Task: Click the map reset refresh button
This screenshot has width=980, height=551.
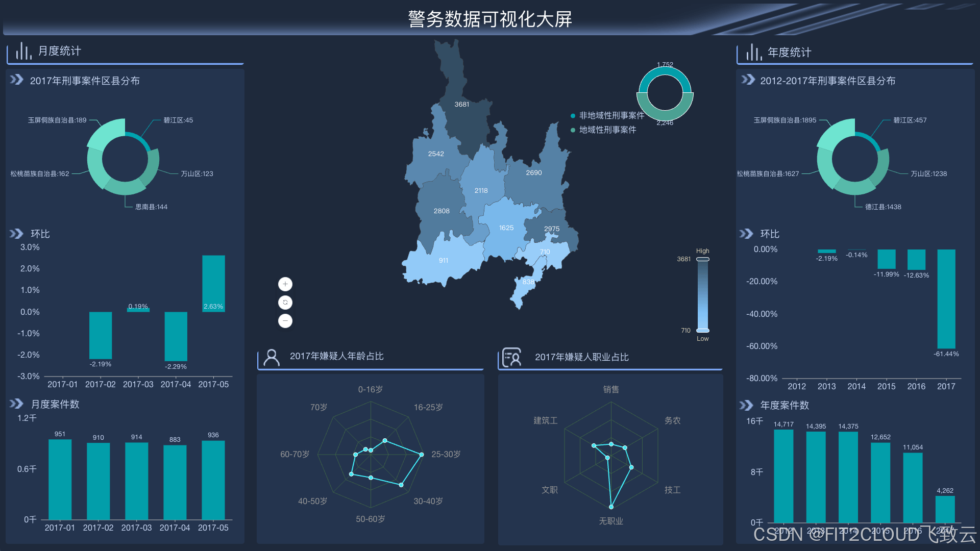Action: 285,303
